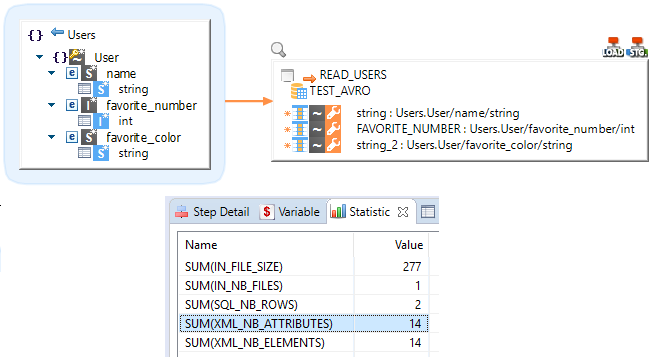This screenshot has height=363, width=658.
Task: Click the STG step icon
Action: click(x=637, y=47)
